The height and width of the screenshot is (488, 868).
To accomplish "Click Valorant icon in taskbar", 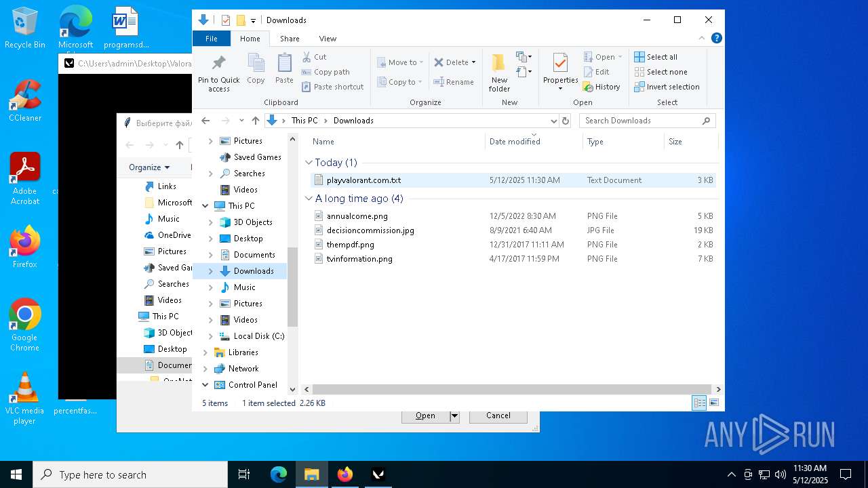I will coord(378,474).
